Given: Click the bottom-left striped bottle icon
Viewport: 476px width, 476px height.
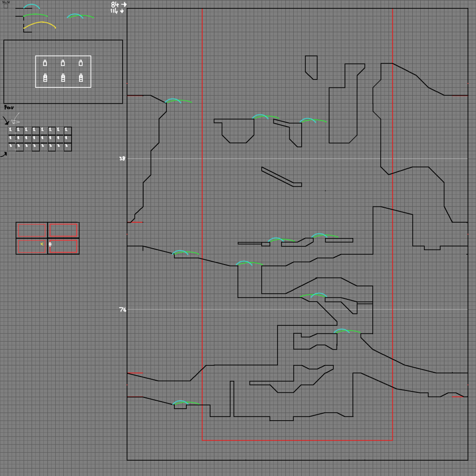Looking at the screenshot, I should click(x=45, y=78).
